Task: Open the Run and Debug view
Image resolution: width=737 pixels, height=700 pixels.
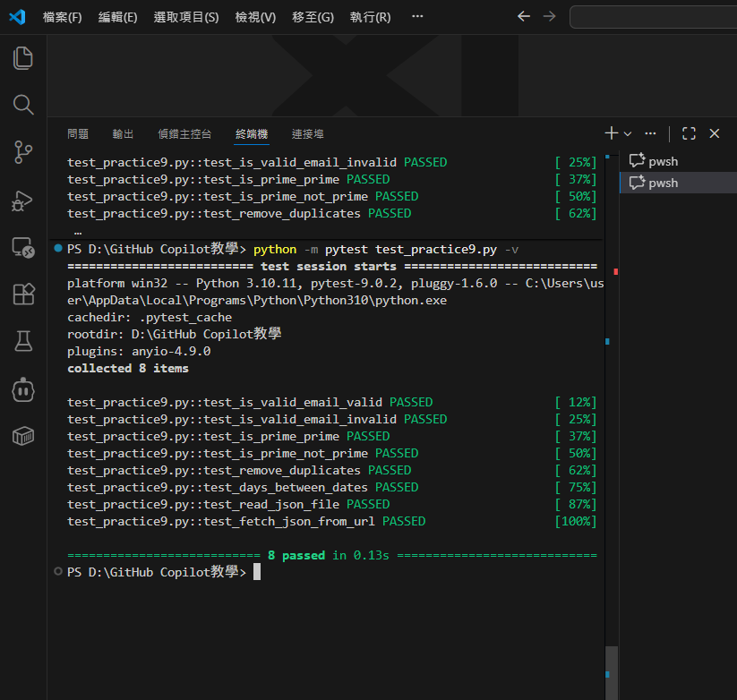Action: pyautogui.click(x=23, y=201)
